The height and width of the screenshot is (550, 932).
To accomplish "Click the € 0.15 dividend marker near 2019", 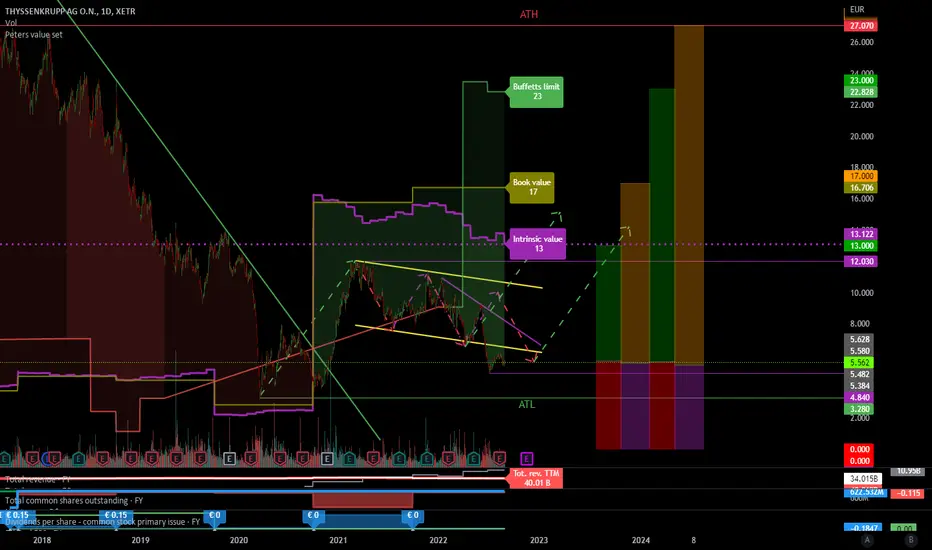I will tap(115, 516).
